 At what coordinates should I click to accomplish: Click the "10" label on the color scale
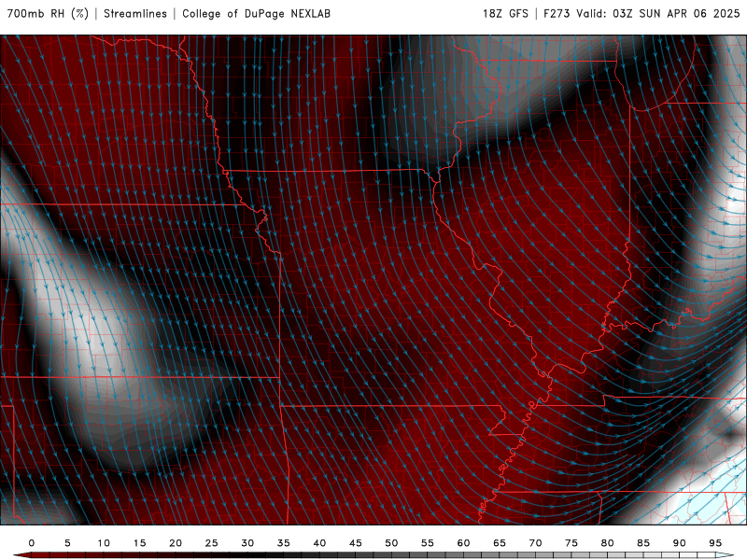click(x=104, y=543)
